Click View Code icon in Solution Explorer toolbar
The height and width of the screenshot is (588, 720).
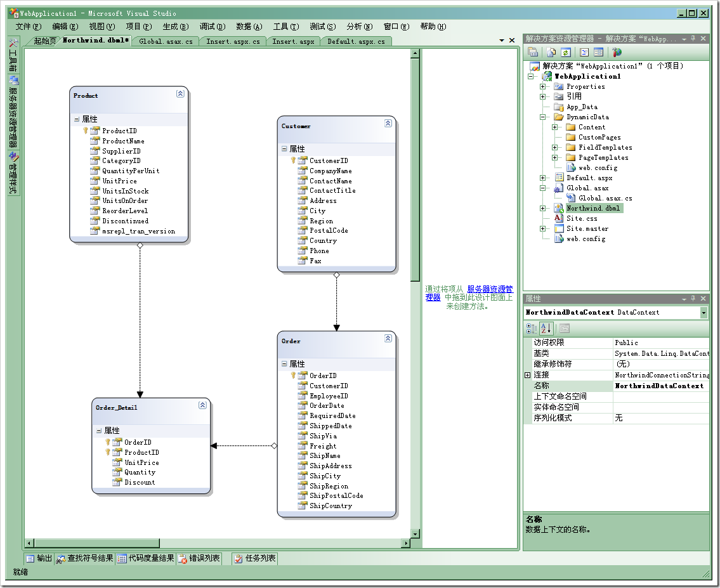584,52
